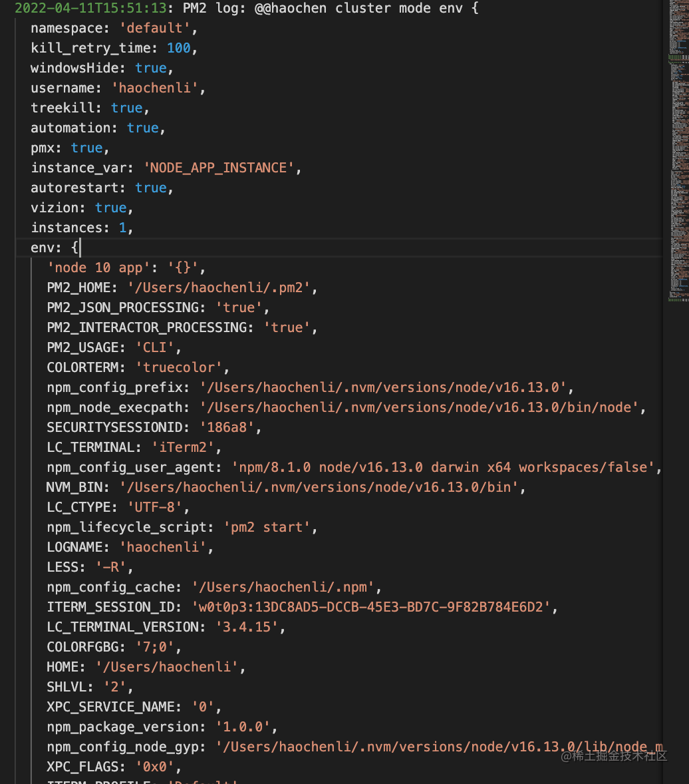This screenshot has height=784, width=689.
Task: Click the SHLVL: '2' line
Action: click(90, 687)
